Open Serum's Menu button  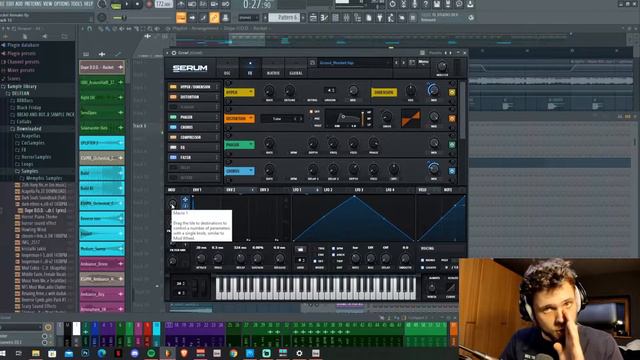(x=423, y=62)
